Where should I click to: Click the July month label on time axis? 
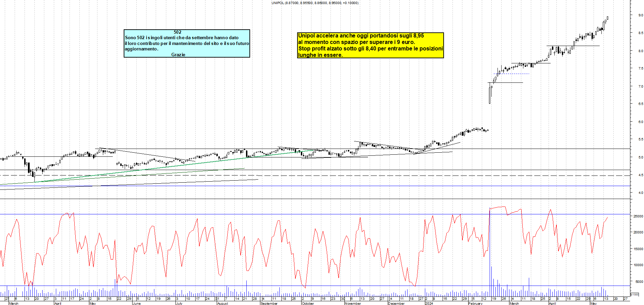click(179, 303)
